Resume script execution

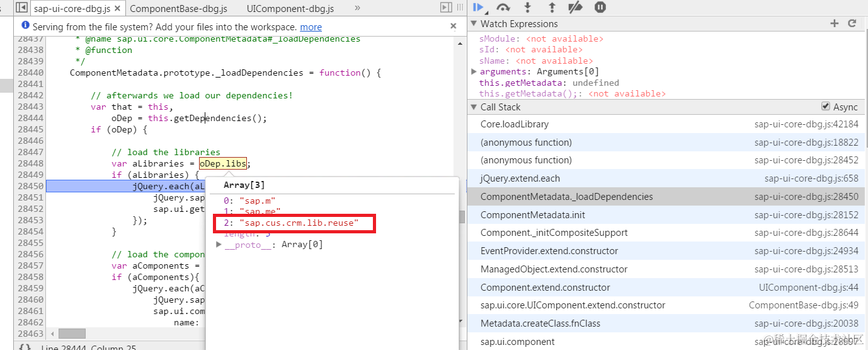click(x=478, y=8)
